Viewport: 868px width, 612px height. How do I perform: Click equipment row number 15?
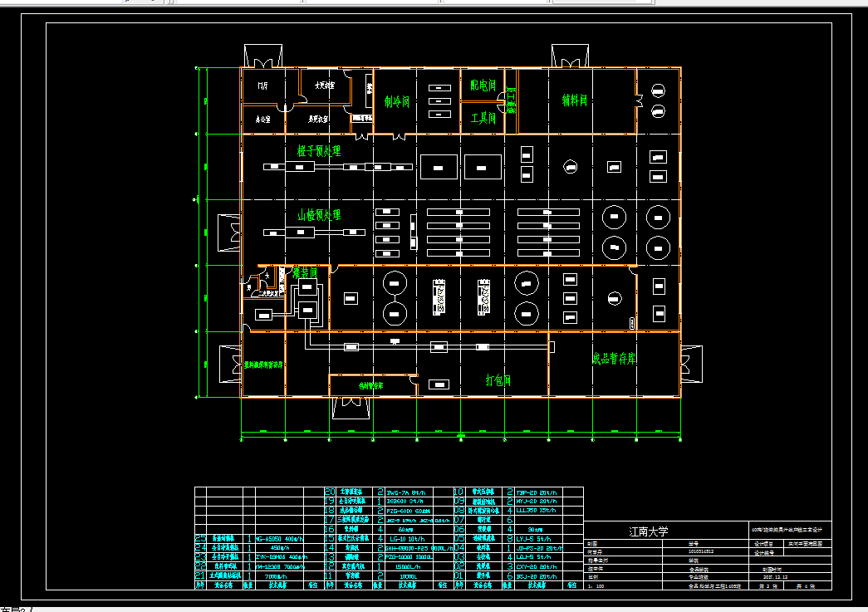330,538
